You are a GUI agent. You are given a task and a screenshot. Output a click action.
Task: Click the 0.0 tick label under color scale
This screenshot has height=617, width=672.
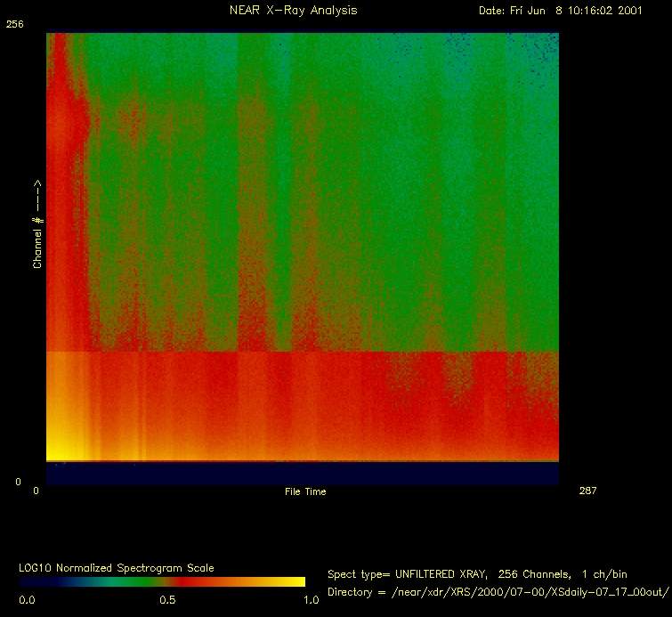(x=28, y=600)
